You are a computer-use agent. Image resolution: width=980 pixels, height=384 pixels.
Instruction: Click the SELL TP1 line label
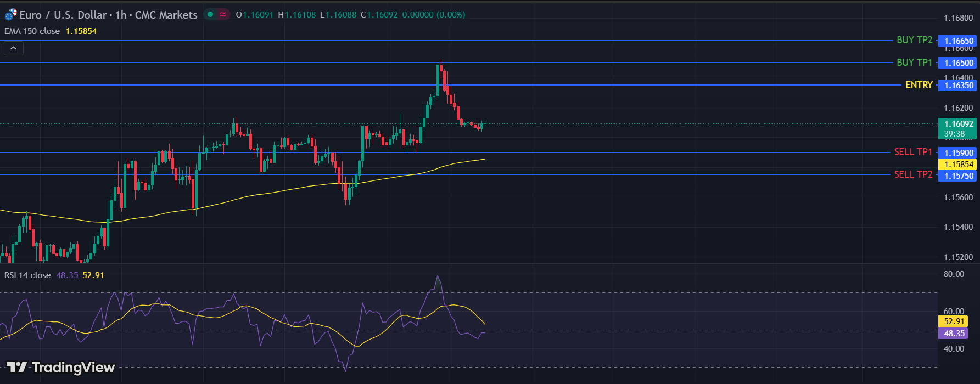tap(913, 152)
